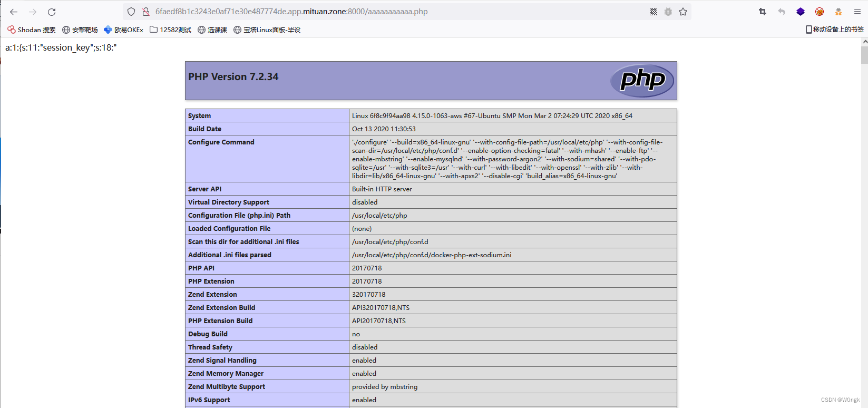Select the "Virtual Directory Support" label
Screen dimensions: 868x408
pos(229,202)
